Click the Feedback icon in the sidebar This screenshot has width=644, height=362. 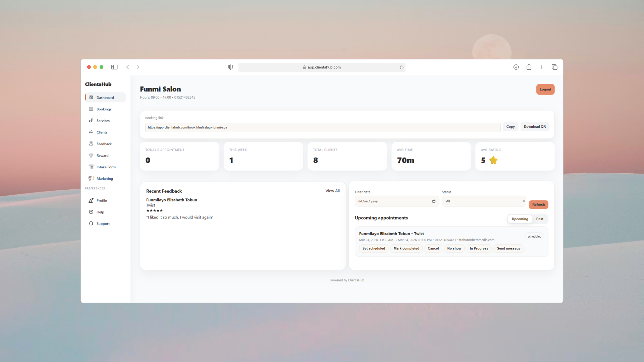tap(91, 143)
